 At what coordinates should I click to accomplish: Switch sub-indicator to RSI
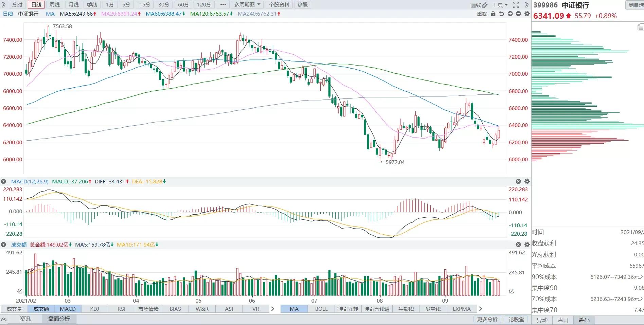pyautogui.click(x=121, y=309)
